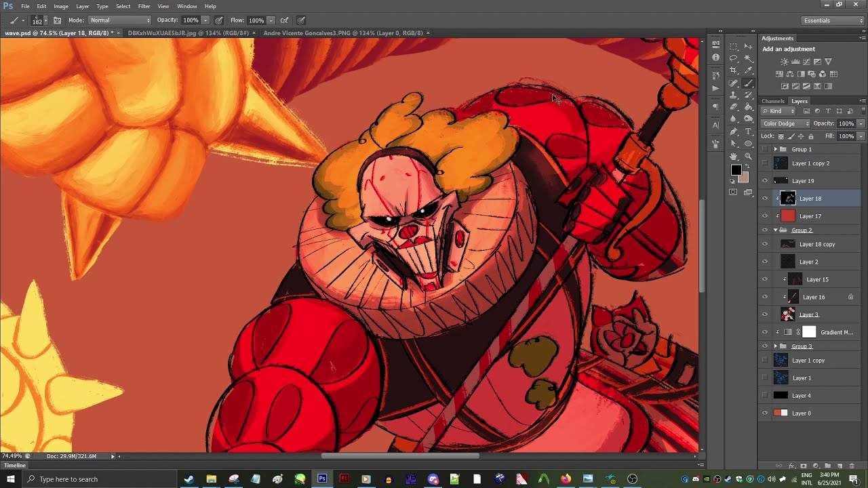Delete layer trash button

[x=852, y=466]
